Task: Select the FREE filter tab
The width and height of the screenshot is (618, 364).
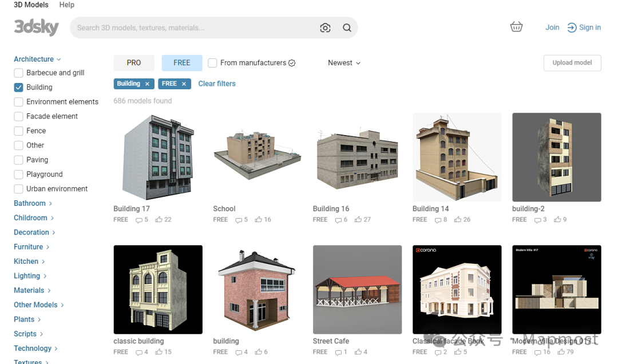Action: click(x=182, y=63)
